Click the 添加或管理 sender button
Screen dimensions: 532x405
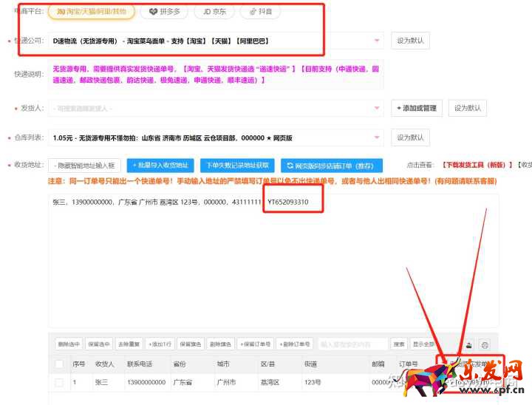417,109
